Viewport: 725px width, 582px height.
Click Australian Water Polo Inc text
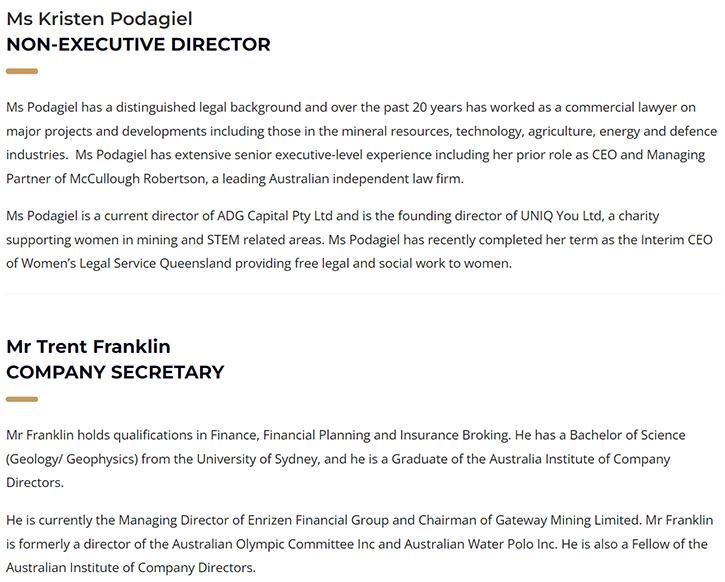[479, 544]
